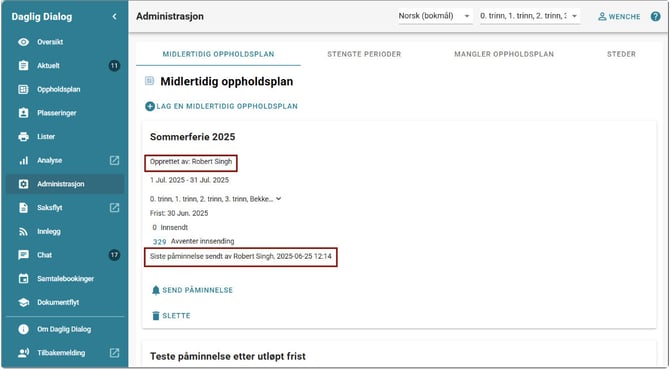
Task: Click the Aktuelt badge showing 11
Action: tap(114, 66)
